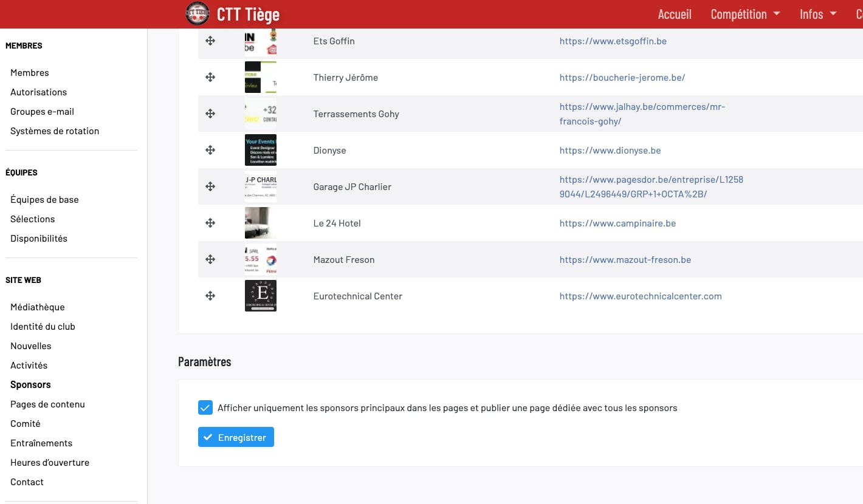Open Nouvelles in the sidebar
The width and height of the screenshot is (863, 504).
click(x=31, y=346)
